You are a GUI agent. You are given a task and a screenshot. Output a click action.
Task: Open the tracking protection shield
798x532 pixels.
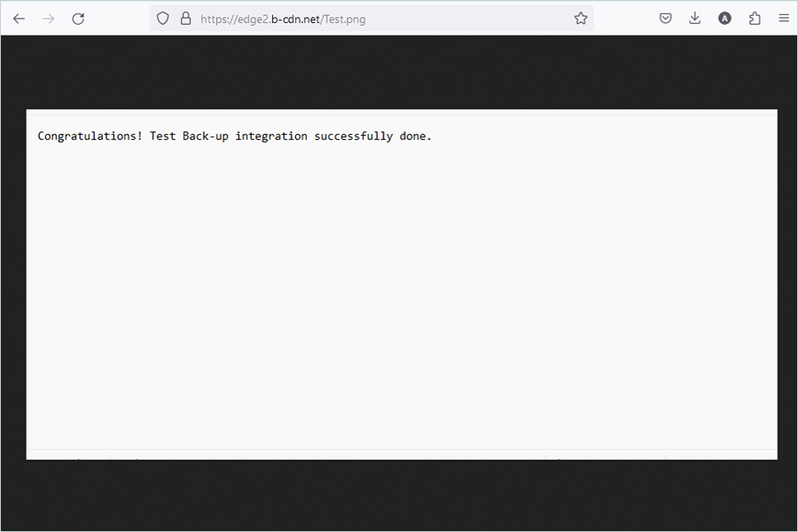point(162,19)
